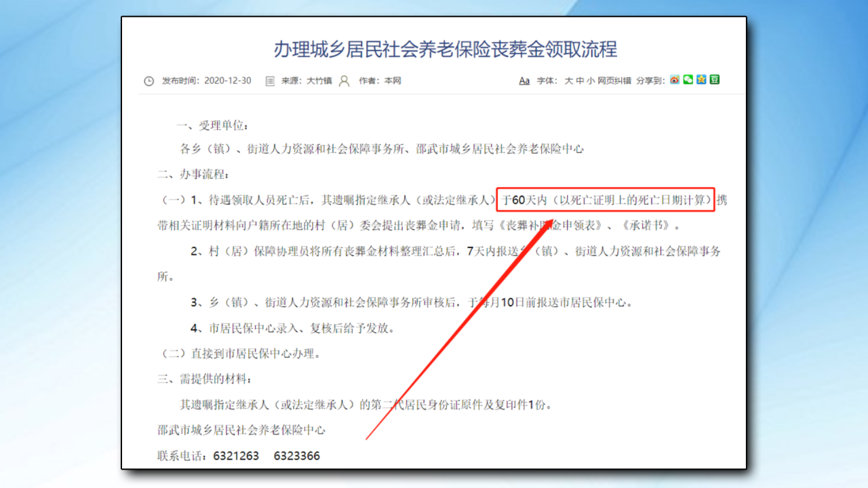Click the source text 大竹镇

(x=319, y=81)
